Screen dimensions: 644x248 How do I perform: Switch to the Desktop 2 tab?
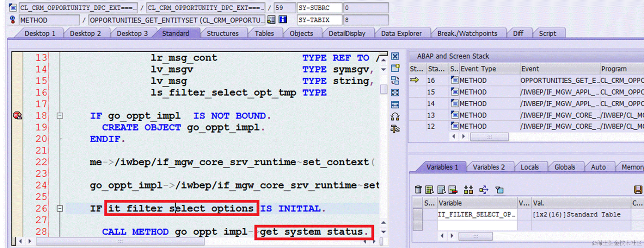(x=85, y=33)
